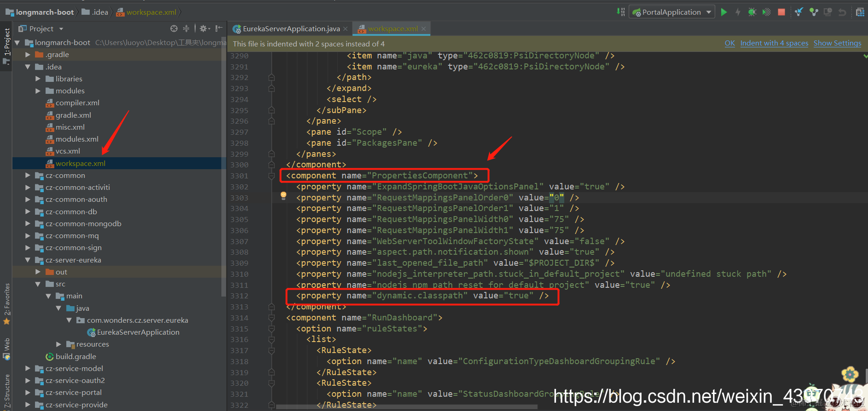Image resolution: width=868 pixels, height=411 pixels.
Task: Collapse the longmarch-boot root node
Action: click(x=17, y=43)
